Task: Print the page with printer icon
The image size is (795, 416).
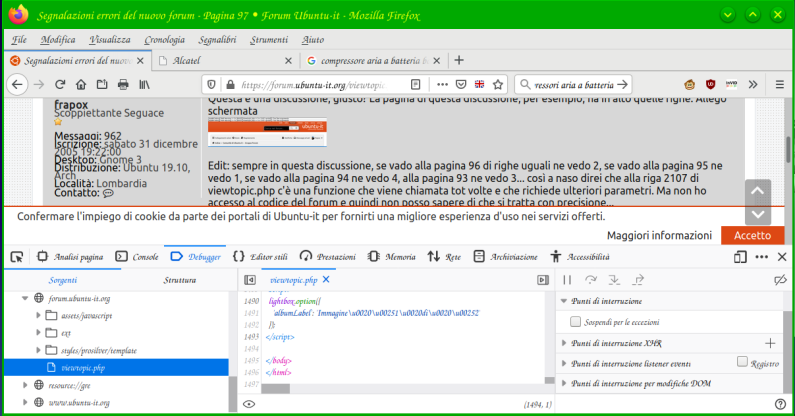Action: 123,85
